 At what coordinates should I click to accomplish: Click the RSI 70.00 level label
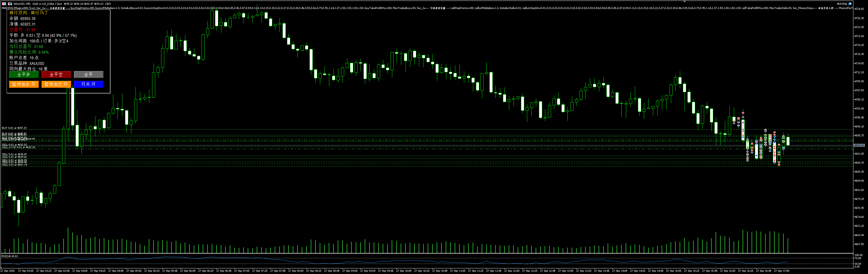(858, 259)
